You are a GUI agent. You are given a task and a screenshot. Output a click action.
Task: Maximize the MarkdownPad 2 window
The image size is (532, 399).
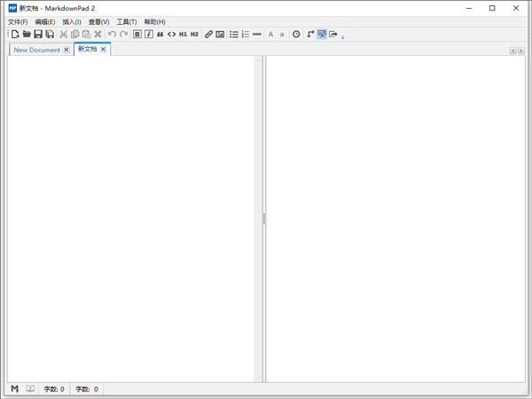[492, 8]
